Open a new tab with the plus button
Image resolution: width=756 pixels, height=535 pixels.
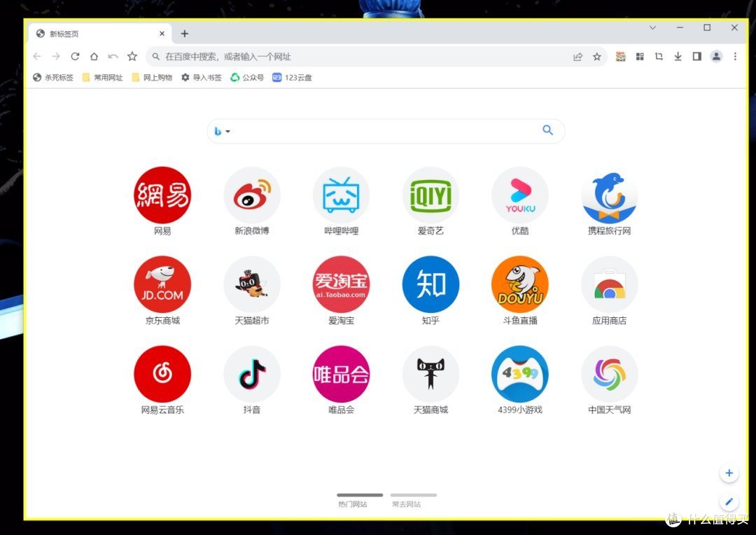[185, 34]
